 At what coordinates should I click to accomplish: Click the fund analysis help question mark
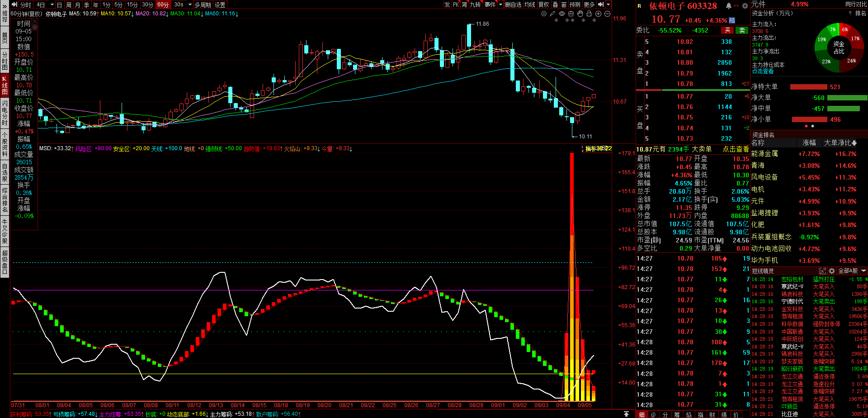tap(850, 14)
